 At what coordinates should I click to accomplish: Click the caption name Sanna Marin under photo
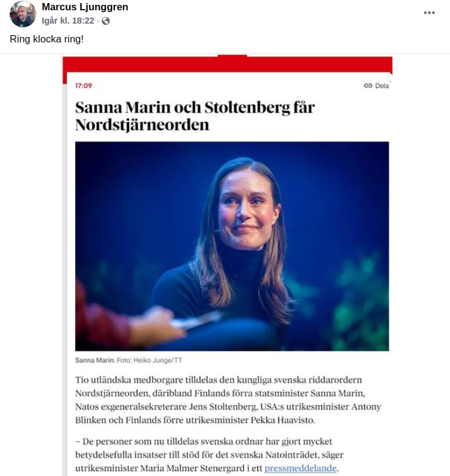(94, 360)
